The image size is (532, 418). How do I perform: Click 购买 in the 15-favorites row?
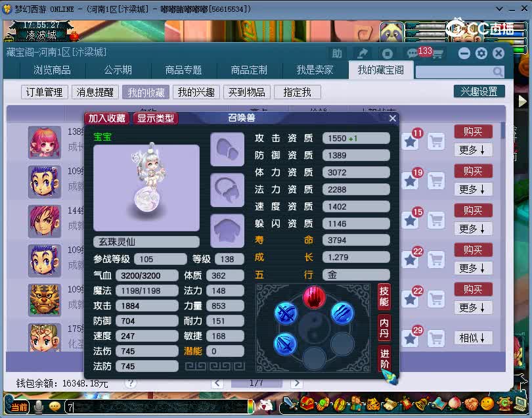pyautogui.click(x=473, y=210)
